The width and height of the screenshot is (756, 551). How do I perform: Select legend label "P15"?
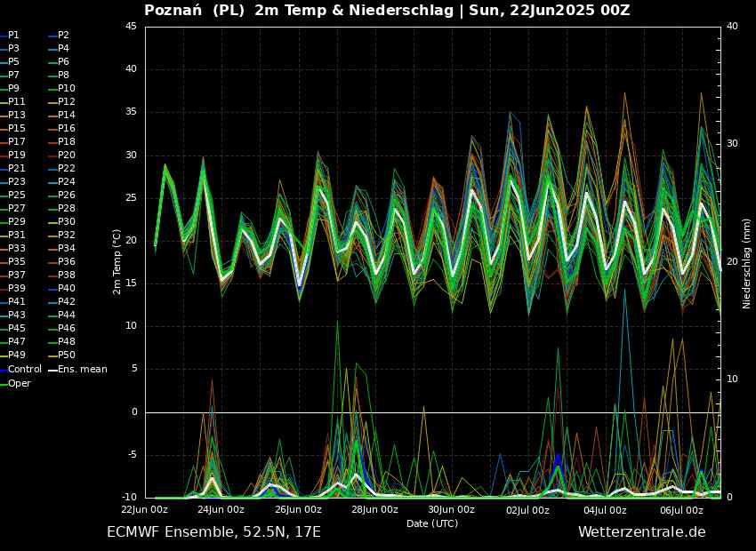point(17,128)
